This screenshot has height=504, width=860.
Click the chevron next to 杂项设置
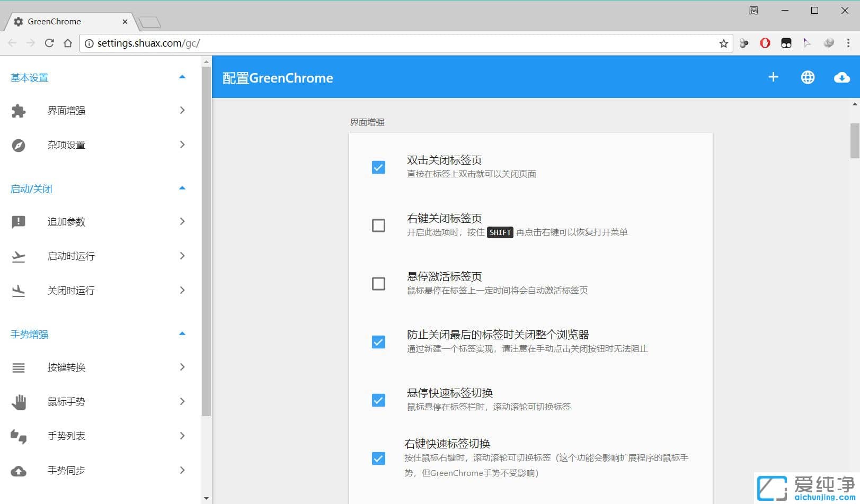coord(182,145)
